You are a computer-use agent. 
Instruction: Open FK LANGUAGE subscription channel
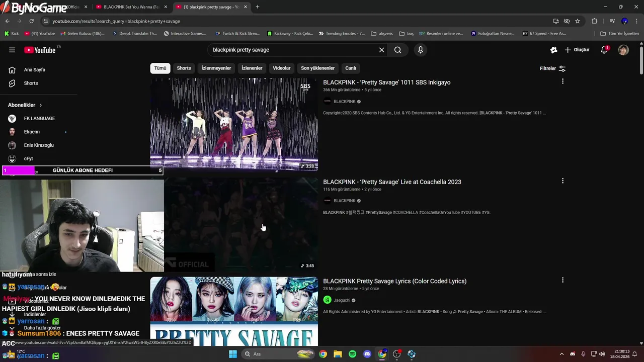pos(39,118)
